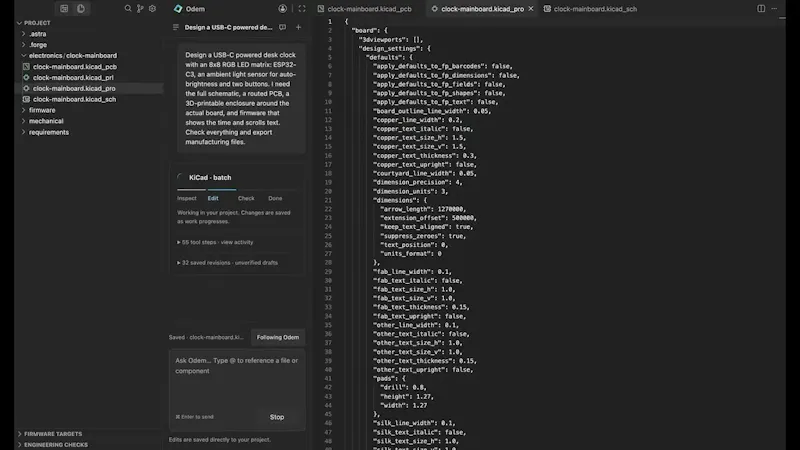The width and height of the screenshot is (800, 450).
Task: Open the history clock view icon
Action: [81, 9]
